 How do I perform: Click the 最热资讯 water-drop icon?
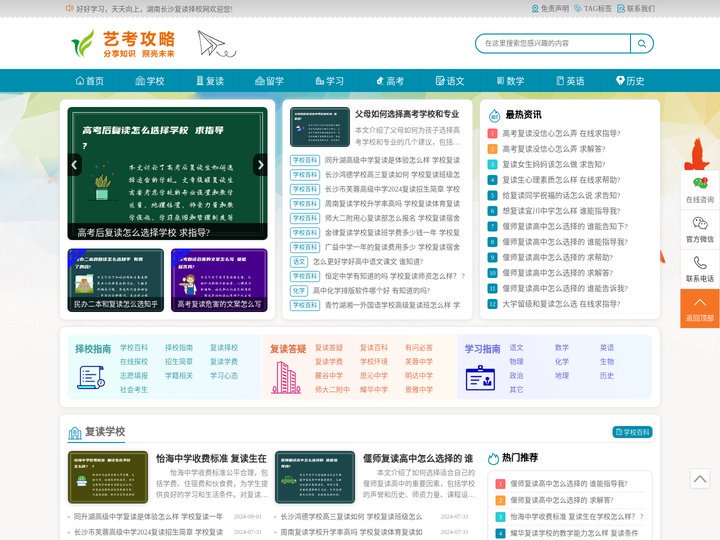(495, 115)
